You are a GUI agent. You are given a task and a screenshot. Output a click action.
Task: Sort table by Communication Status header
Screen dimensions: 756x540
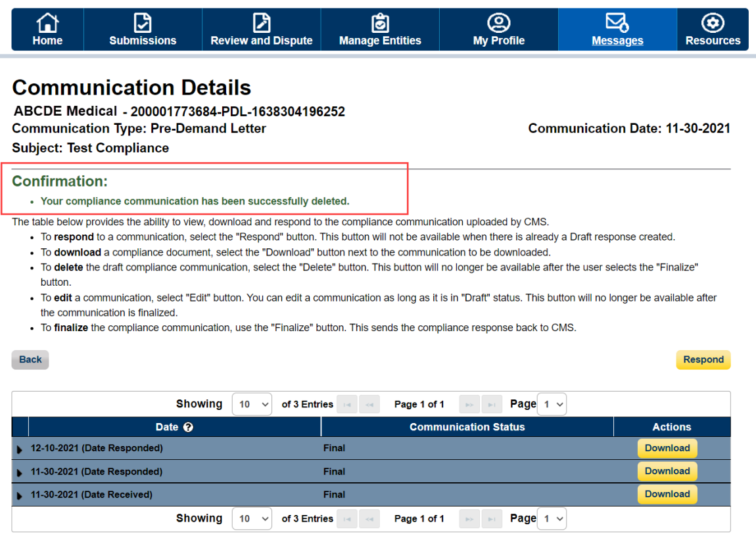coord(467,427)
